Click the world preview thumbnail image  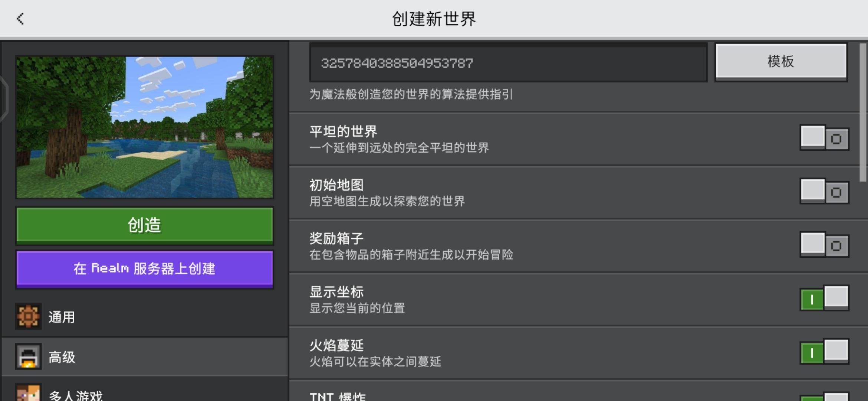tap(145, 127)
